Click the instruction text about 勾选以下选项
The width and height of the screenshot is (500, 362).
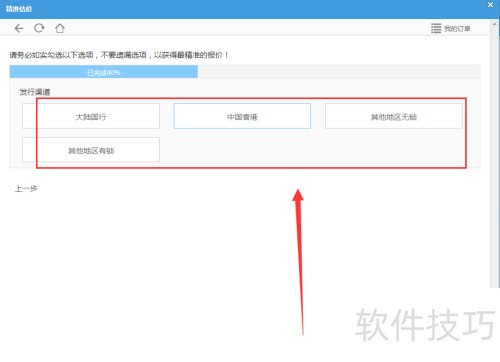point(119,55)
